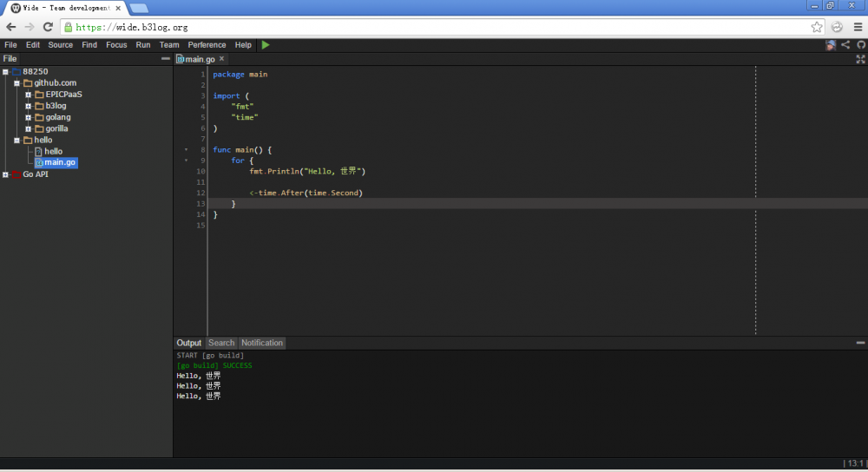Bookmark page with the star icon

(x=817, y=27)
